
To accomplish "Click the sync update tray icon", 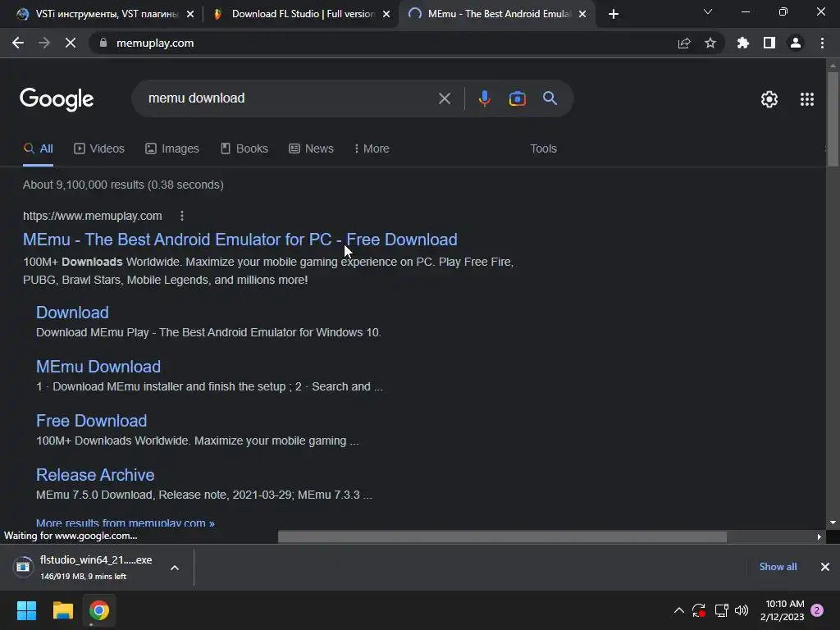I will pos(699,610).
